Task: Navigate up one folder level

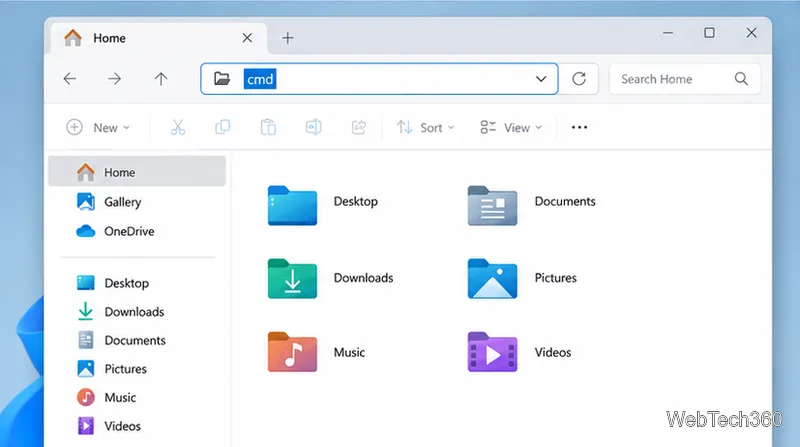Action: [x=161, y=79]
